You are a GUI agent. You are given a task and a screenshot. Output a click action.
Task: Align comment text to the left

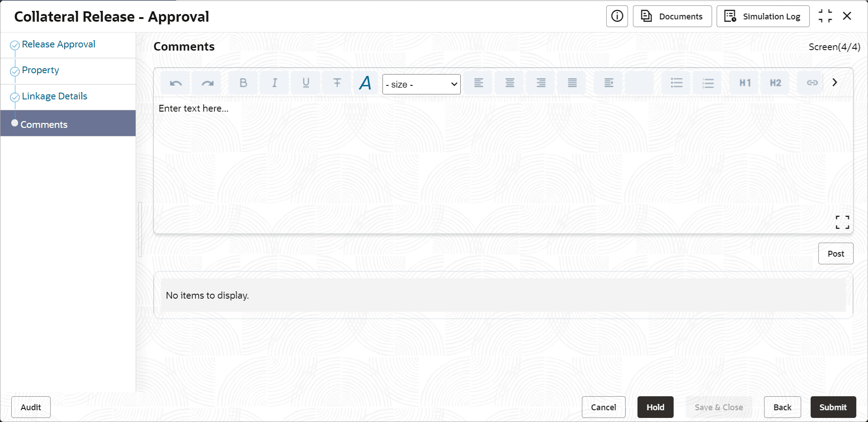[x=479, y=83]
